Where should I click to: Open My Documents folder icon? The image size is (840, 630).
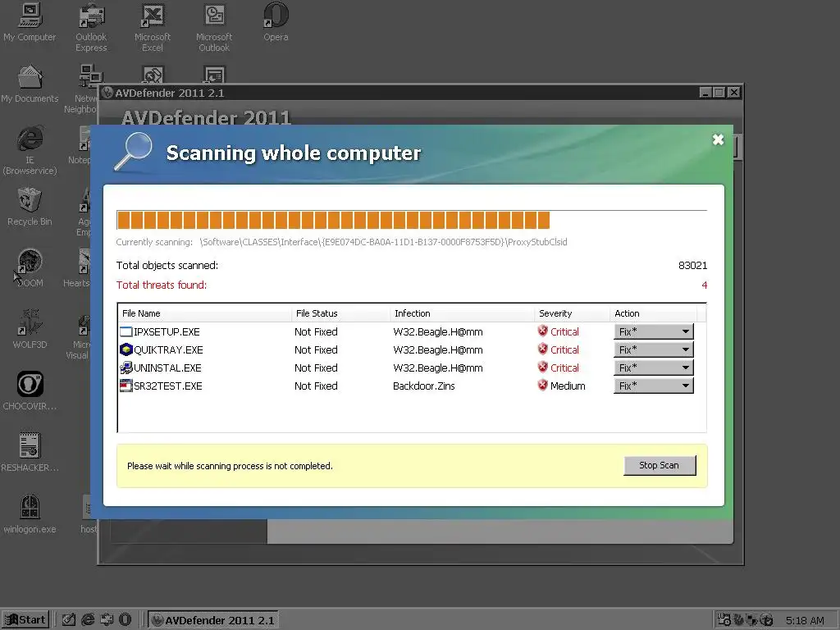coord(30,84)
